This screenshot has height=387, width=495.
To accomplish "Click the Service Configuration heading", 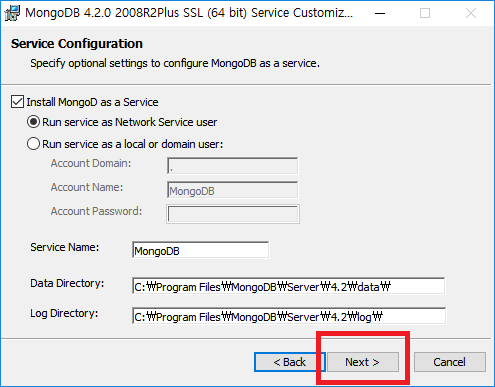I will coord(77,44).
